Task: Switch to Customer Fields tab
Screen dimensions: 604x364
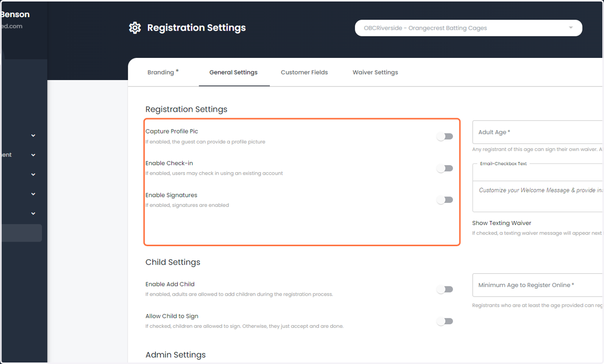Action: point(305,72)
